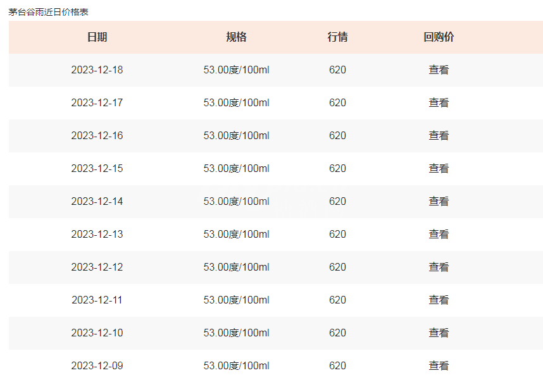Open 查看 link for 2023-12-09
The width and height of the screenshot is (543, 392).
(x=439, y=365)
